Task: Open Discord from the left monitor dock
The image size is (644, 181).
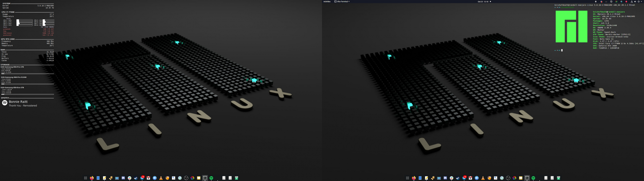Action: pyautogui.click(x=123, y=178)
